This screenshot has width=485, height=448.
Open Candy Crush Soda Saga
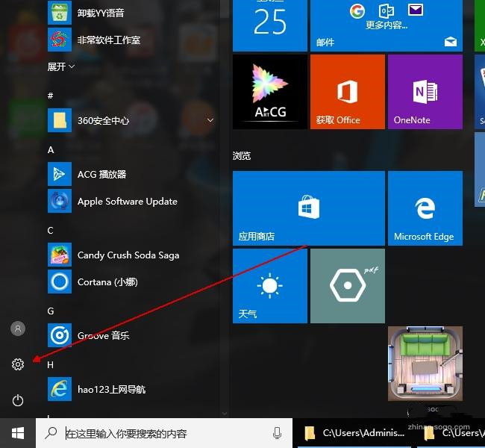[x=128, y=255]
